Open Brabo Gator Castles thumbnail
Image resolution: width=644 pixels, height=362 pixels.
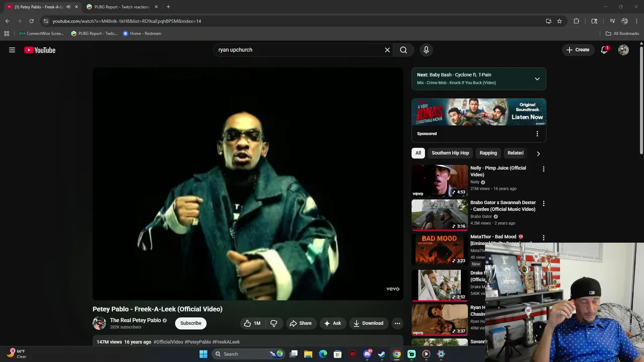[440, 215]
